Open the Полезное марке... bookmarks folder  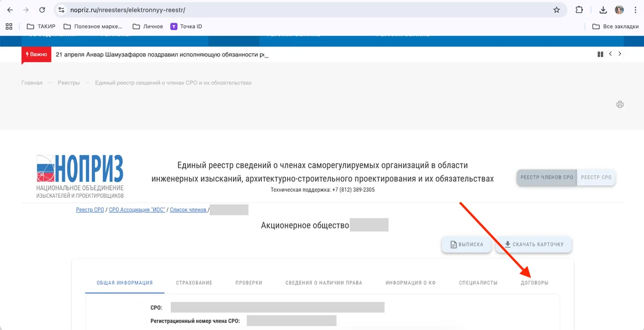[93, 26]
